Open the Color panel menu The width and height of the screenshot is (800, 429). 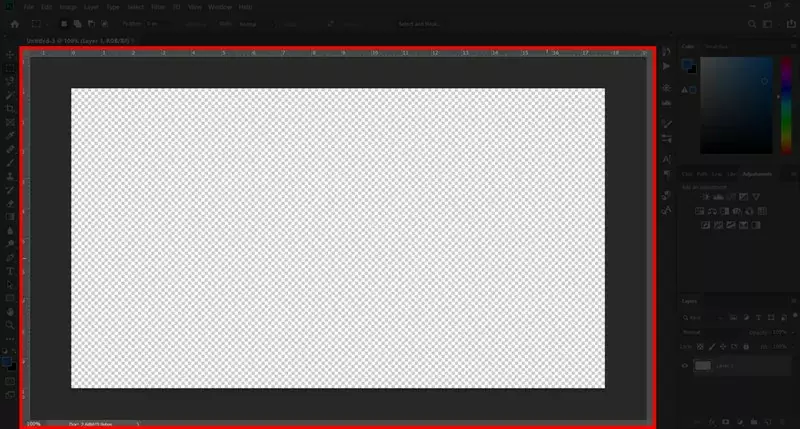(x=793, y=46)
